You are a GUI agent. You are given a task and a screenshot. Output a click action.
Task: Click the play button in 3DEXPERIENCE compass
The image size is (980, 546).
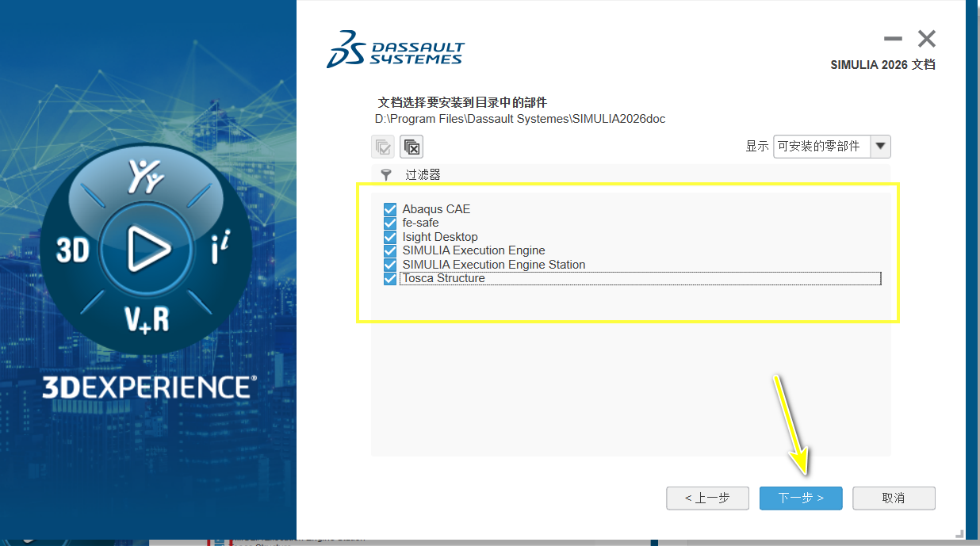point(148,250)
